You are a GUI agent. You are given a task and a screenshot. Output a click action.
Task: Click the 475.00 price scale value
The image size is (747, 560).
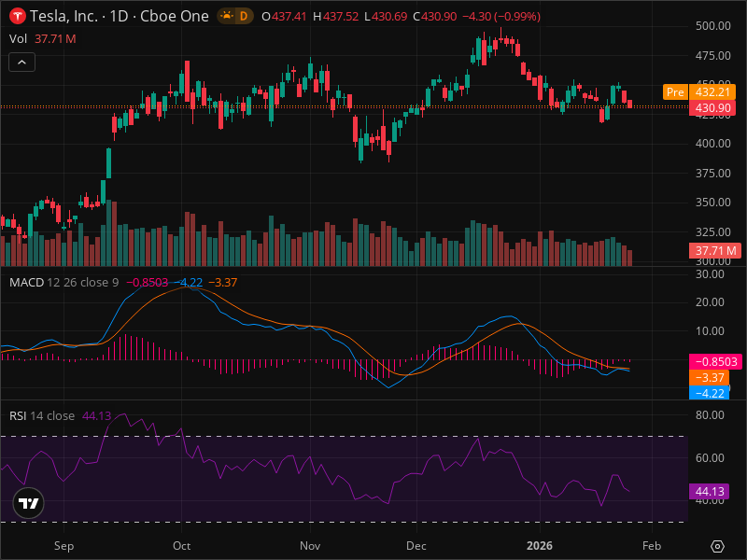pyautogui.click(x=712, y=56)
